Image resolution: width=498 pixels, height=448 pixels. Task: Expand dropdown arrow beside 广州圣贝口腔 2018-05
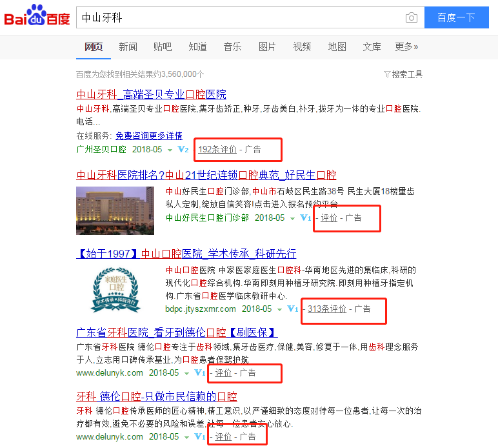(x=170, y=150)
